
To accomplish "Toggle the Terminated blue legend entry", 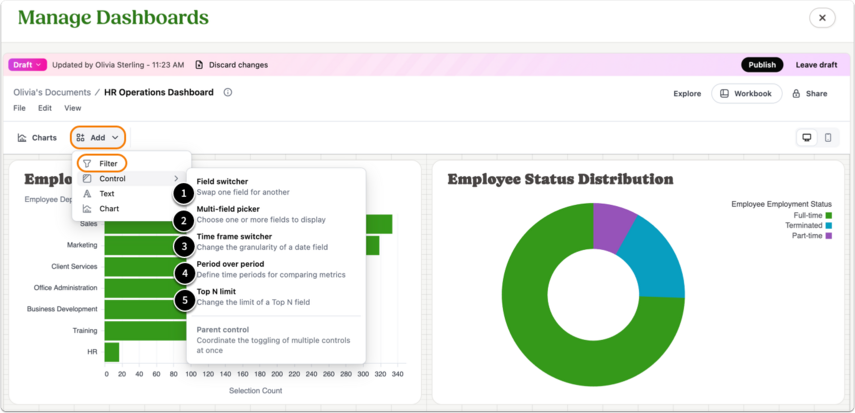I will point(809,225).
